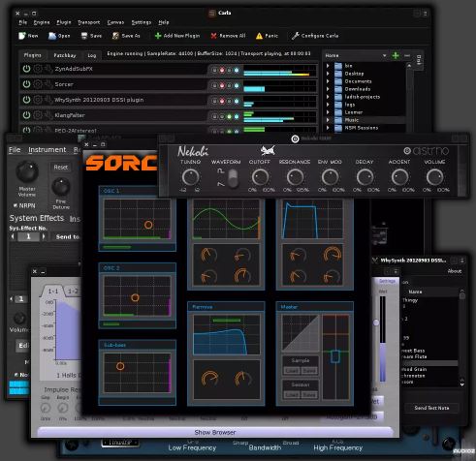
Task: Click the Documents folder icon
Action: 338,81
